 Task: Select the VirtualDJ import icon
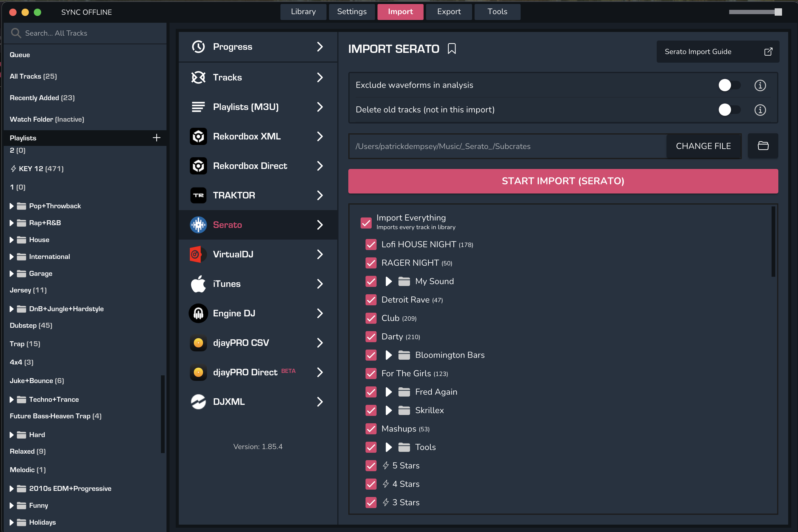(198, 254)
